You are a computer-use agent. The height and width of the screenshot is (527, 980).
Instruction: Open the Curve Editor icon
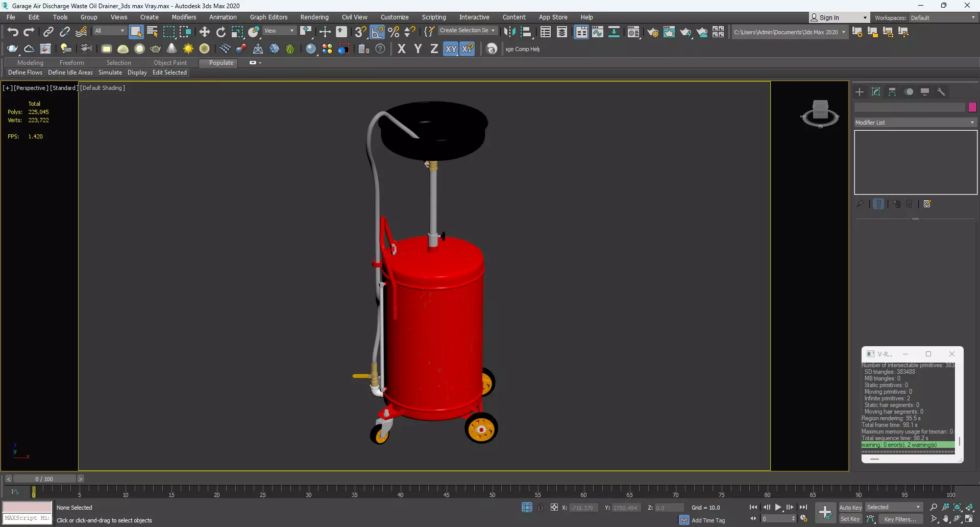598,32
